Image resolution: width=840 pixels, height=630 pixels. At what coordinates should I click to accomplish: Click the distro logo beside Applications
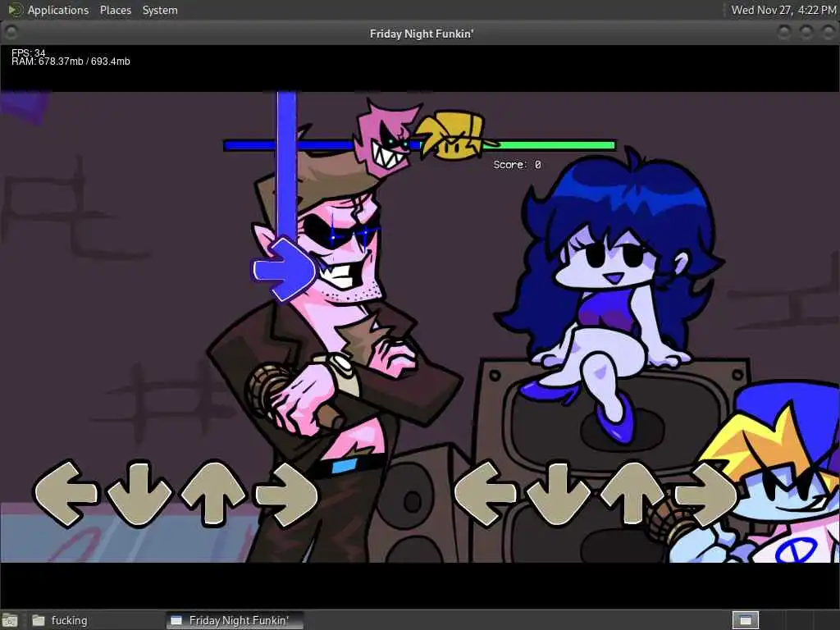[15, 10]
